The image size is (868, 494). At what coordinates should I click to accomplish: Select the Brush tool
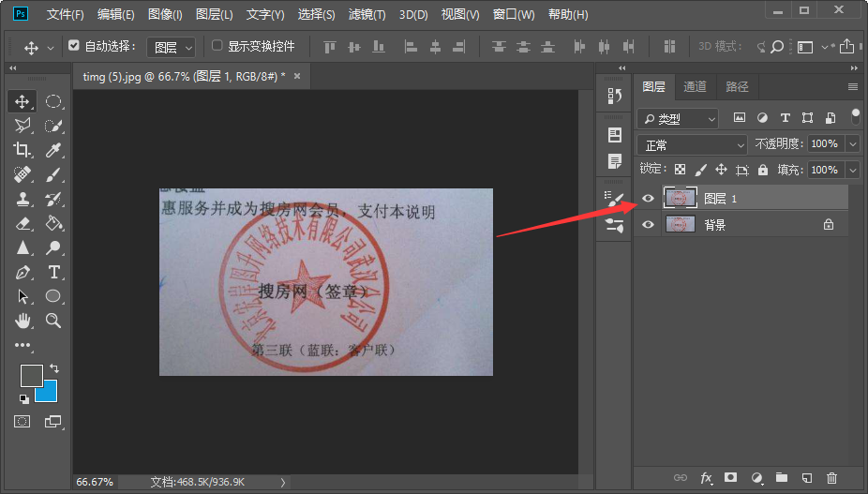[53, 174]
